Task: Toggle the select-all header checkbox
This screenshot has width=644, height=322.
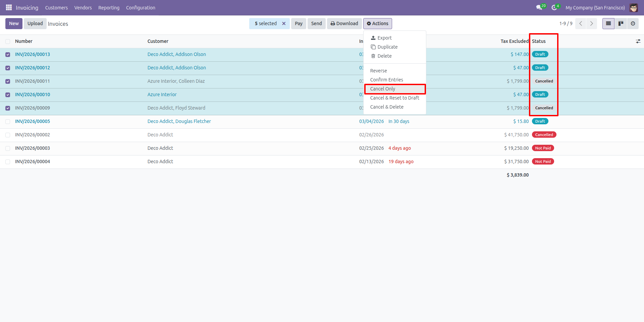Action: [8, 42]
